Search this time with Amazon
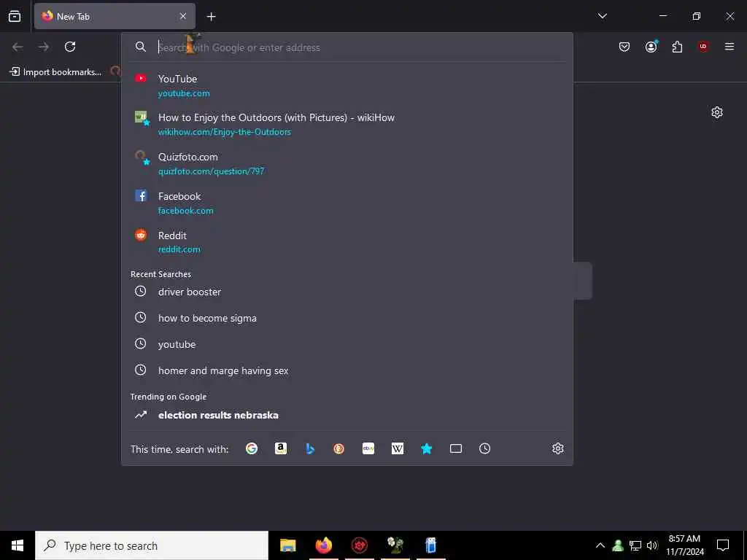Image resolution: width=747 pixels, height=560 pixels. pyautogui.click(x=281, y=448)
